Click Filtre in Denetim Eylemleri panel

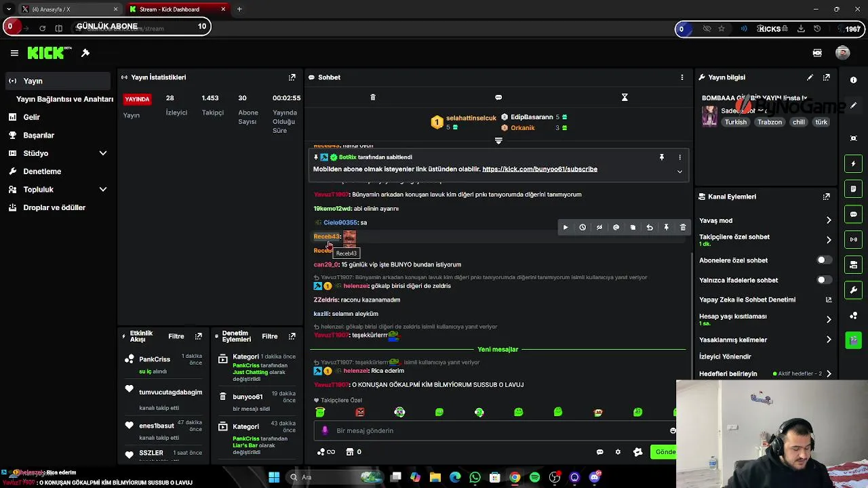[x=270, y=336]
